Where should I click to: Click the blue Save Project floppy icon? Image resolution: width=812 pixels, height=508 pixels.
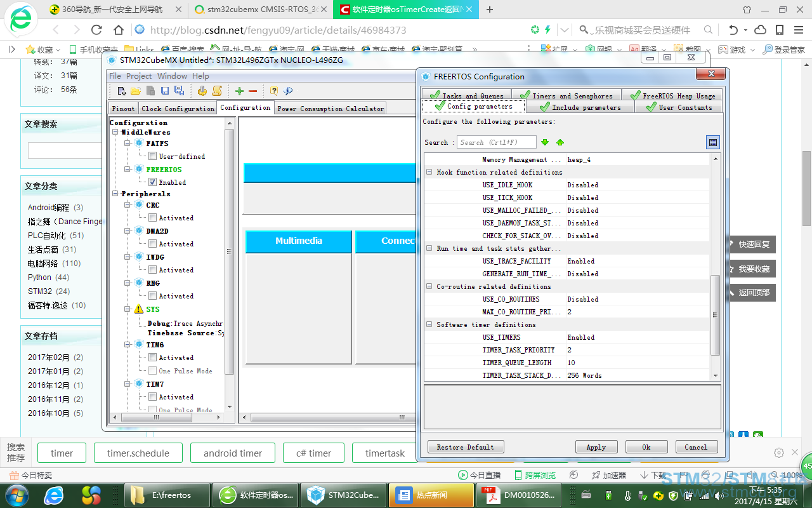coord(165,91)
